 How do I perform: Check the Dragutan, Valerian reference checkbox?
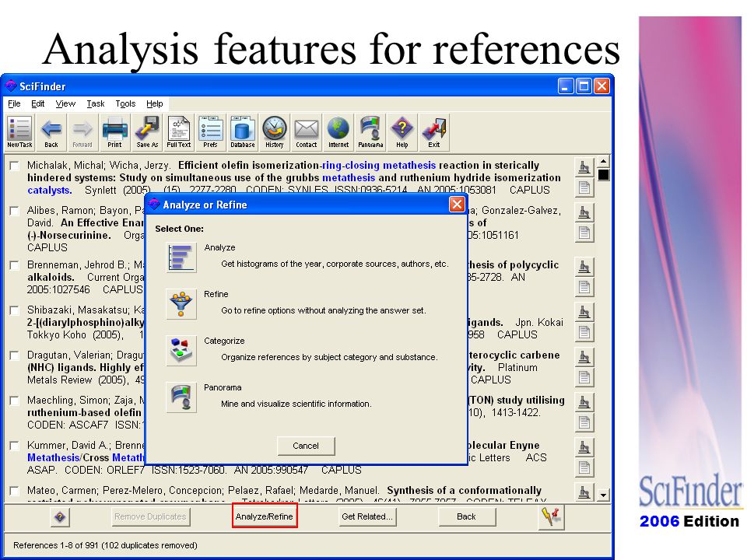coord(14,355)
